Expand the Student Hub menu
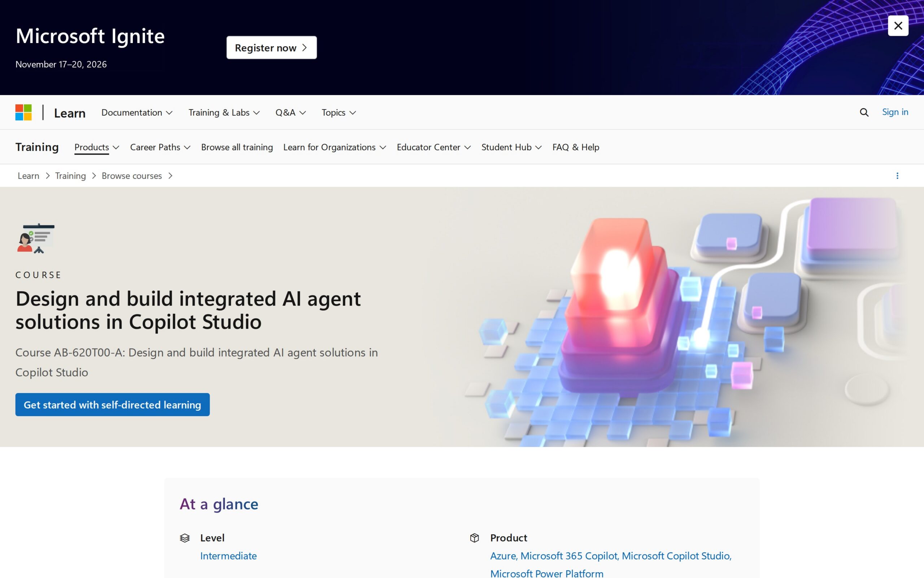 (x=512, y=147)
